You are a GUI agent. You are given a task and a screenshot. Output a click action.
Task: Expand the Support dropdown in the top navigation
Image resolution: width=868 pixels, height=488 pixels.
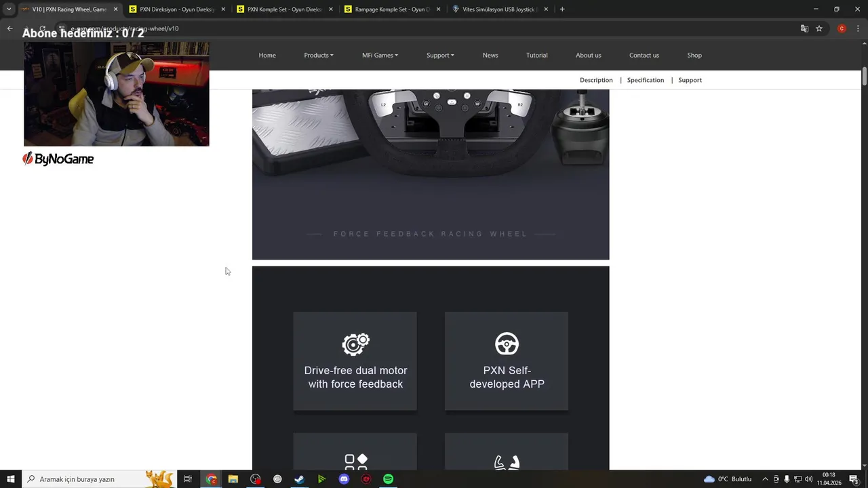tap(440, 55)
